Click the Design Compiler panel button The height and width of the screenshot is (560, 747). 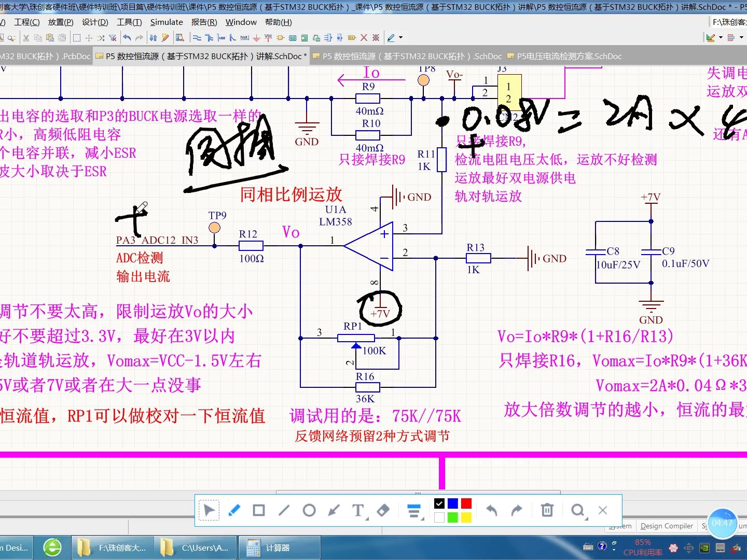pos(666,525)
